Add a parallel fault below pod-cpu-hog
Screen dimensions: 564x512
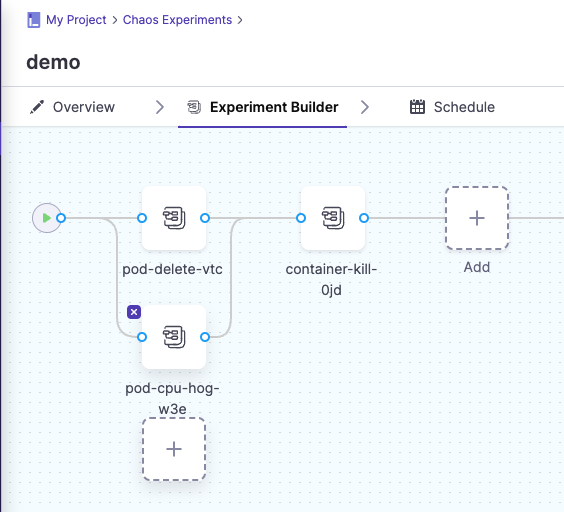(x=174, y=449)
